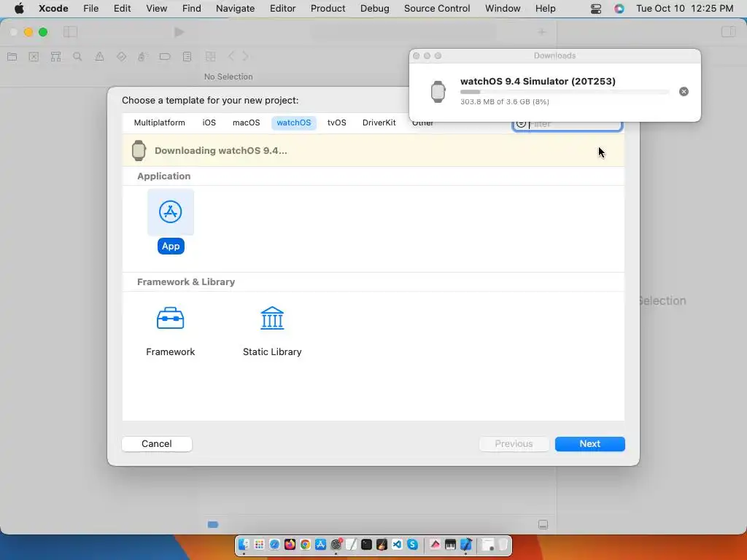This screenshot has width=747, height=560.
Task: Open the Breakpoint navigator icon
Action: [x=165, y=57]
